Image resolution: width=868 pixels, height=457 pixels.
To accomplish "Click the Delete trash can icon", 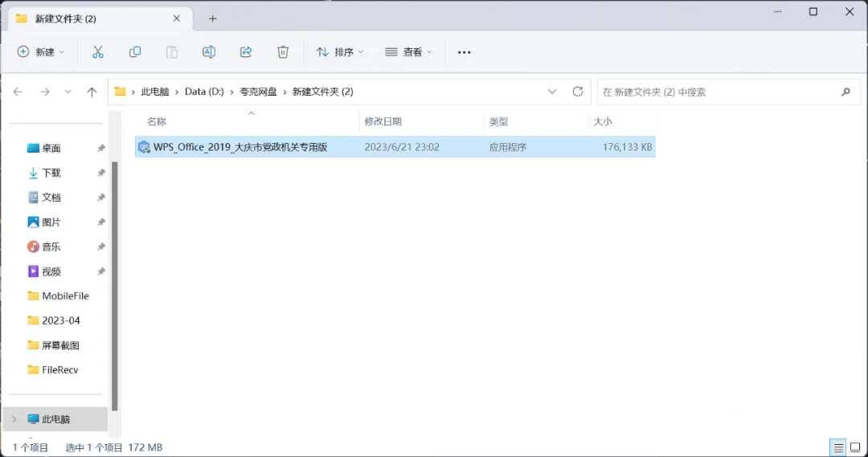I will pyautogui.click(x=283, y=52).
